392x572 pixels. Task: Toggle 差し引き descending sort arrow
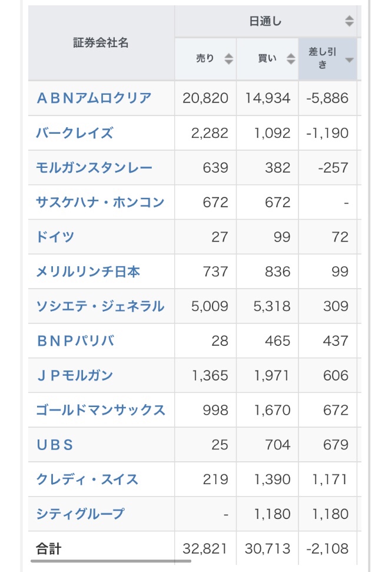click(350, 60)
